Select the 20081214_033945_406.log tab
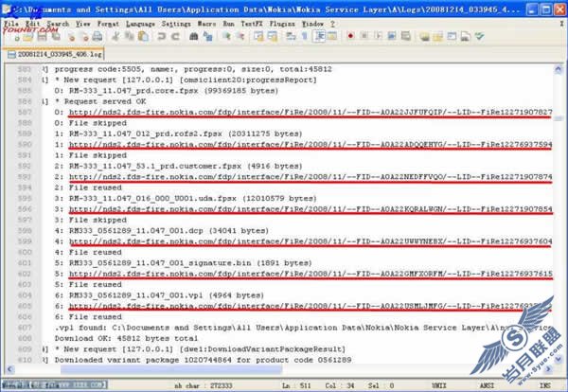 [x=56, y=54]
